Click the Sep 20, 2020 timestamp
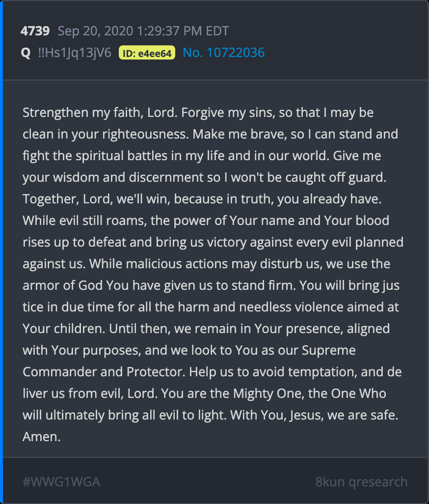 click(x=143, y=31)
